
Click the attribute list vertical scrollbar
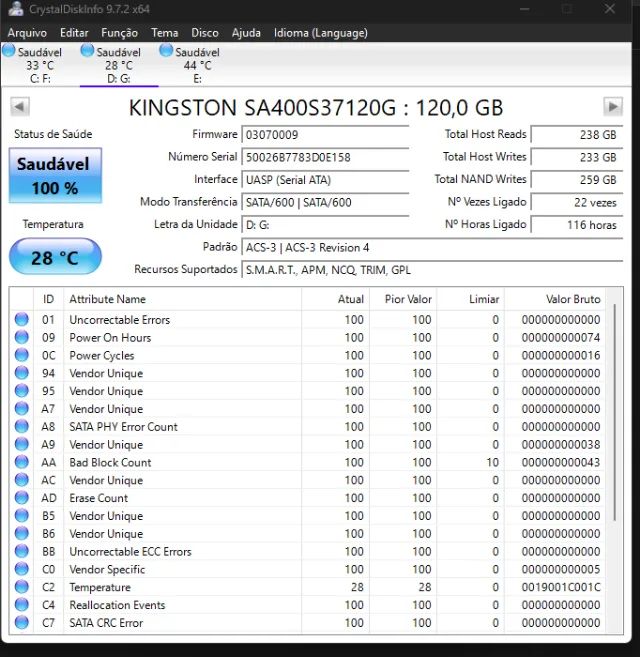click(x=614, y=413)
